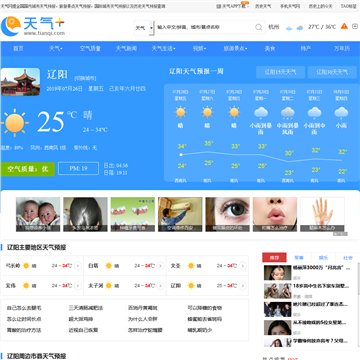Open 历史天气 link in top bar
The height and width of the screenshot is (360, 360).
(263, 6)
